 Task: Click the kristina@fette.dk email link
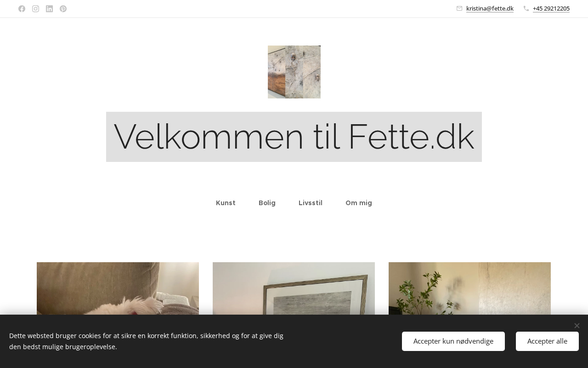[490, 8]
